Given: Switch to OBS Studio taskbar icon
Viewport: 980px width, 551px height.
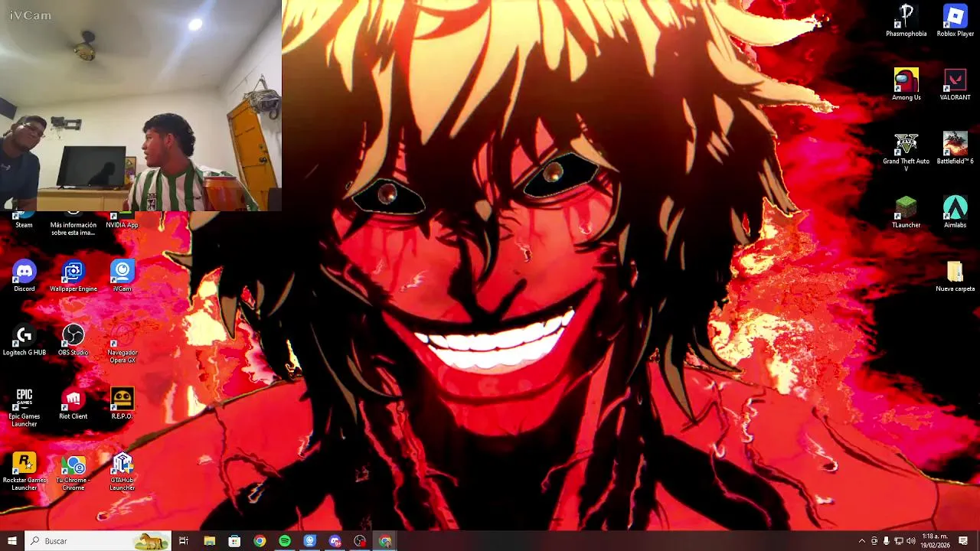Looking at the screenshot, I should (x=360, y=541).
